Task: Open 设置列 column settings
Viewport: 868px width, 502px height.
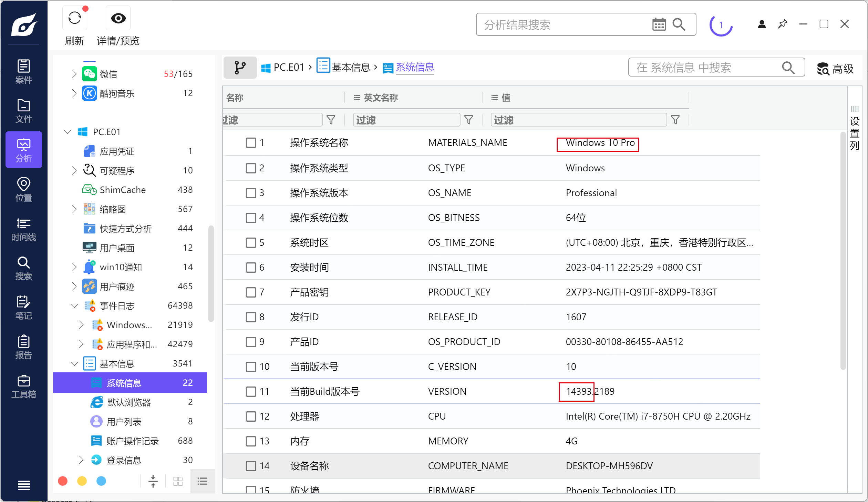Action: click(855, 128)
